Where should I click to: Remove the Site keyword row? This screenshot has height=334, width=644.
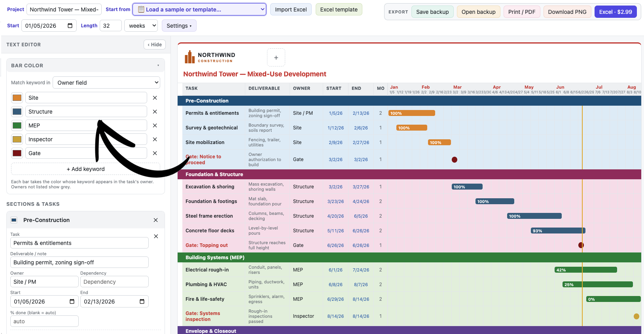pyautogui.click(x=155, y=98)
